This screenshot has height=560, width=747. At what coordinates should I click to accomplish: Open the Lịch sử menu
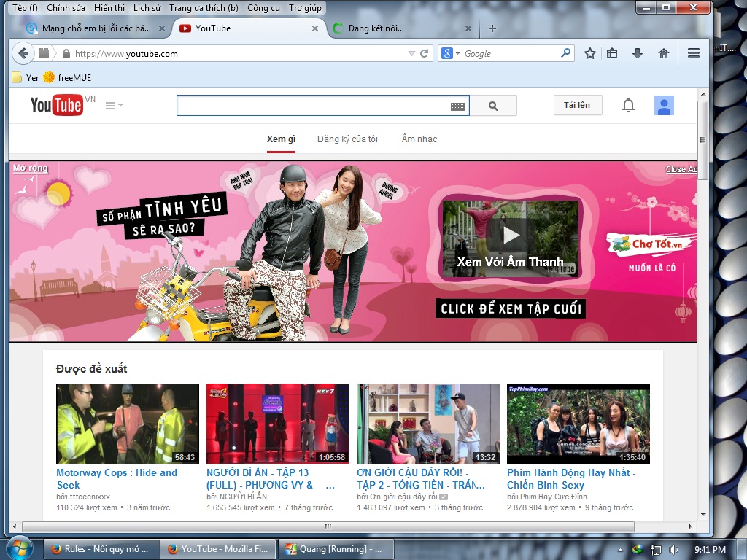pyautogui.click(x=147, y=8)
